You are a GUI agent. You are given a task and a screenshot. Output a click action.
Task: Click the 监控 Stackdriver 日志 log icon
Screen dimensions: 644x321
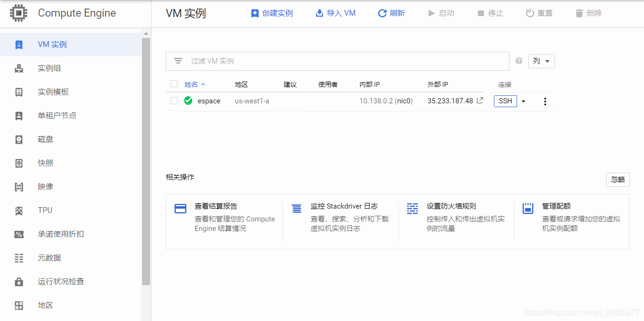pos(296,209)
